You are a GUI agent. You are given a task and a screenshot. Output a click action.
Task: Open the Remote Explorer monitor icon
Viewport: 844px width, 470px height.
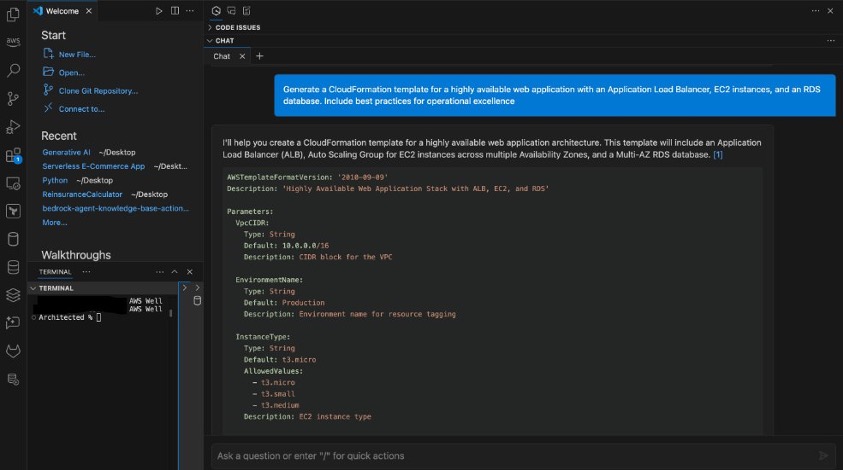click(x=13, y=184)
